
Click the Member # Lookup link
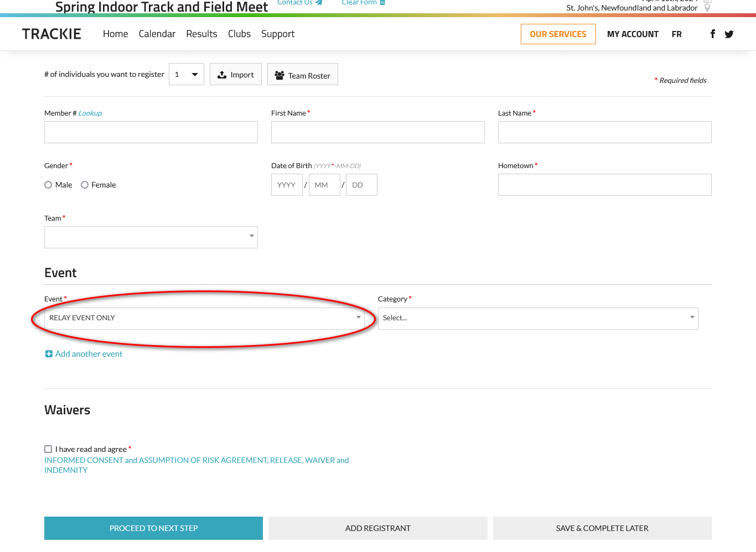pos(90,113)
